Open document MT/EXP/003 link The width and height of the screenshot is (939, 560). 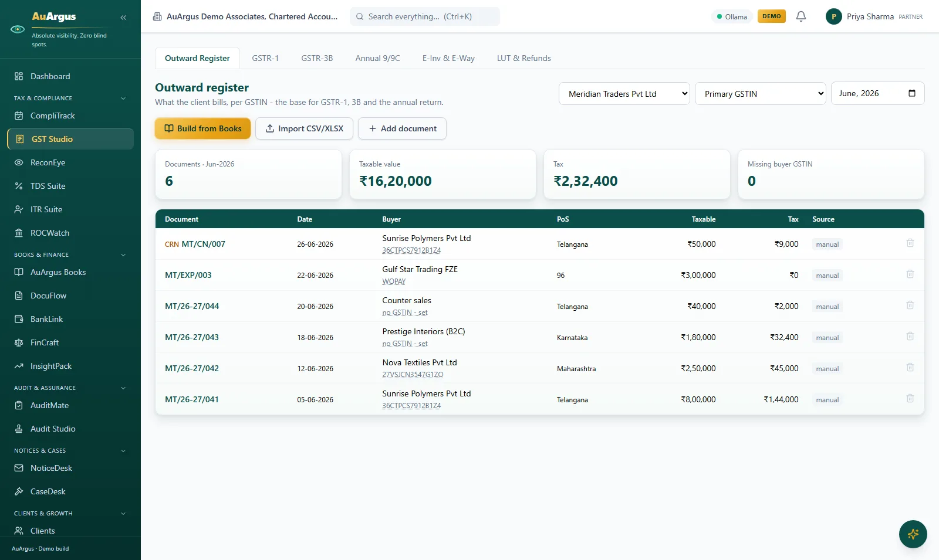click(x=188, y=275)
